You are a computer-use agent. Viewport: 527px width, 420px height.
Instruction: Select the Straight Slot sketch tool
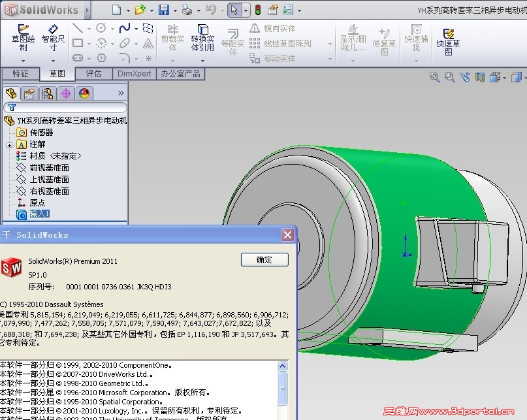click(78, 58)
